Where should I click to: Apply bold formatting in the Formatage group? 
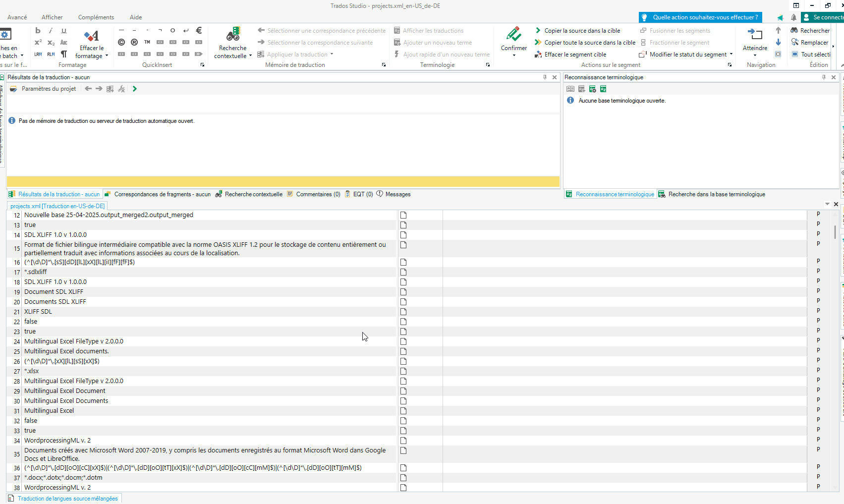click(38, 31)
